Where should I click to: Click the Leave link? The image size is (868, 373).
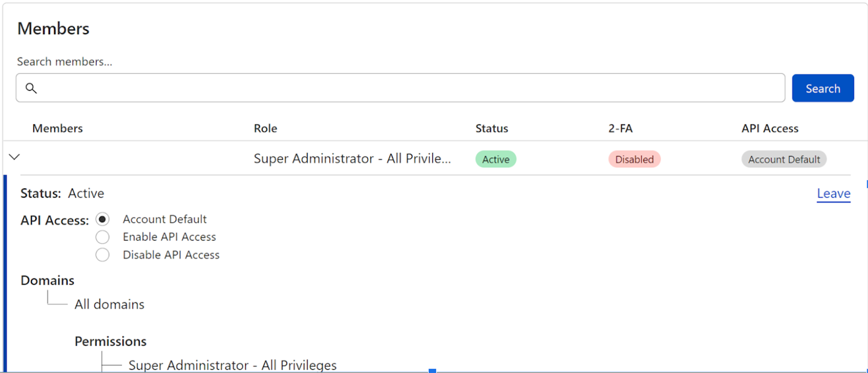(x=834, y=194)
